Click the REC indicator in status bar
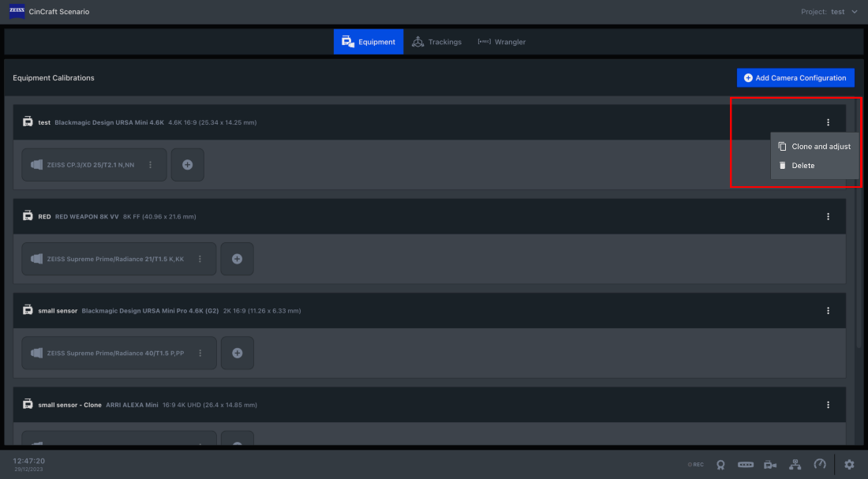 click(696, 465)
